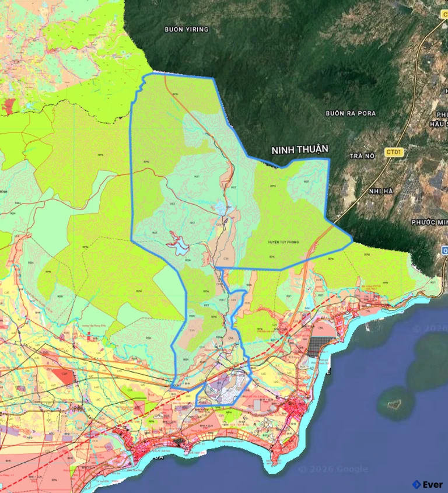
Task: Click the © 2026 Google watermark
Action: tap(332, 468)
